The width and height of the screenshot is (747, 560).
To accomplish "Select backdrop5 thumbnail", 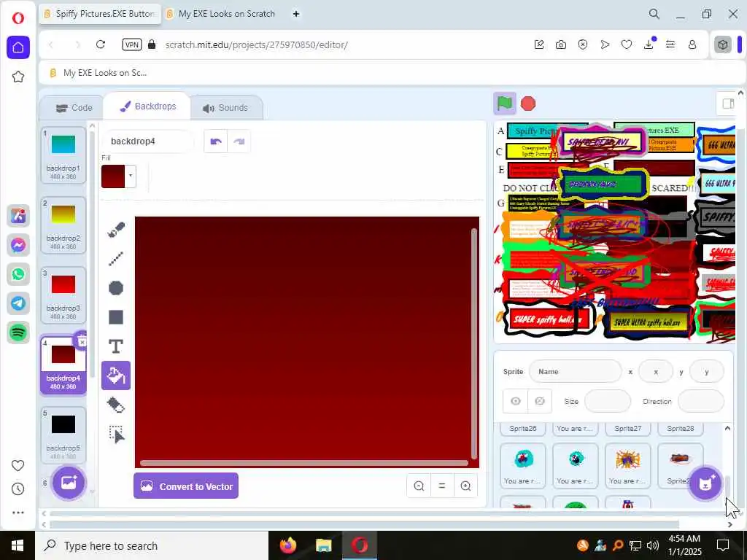I will [x=63, y=435].
